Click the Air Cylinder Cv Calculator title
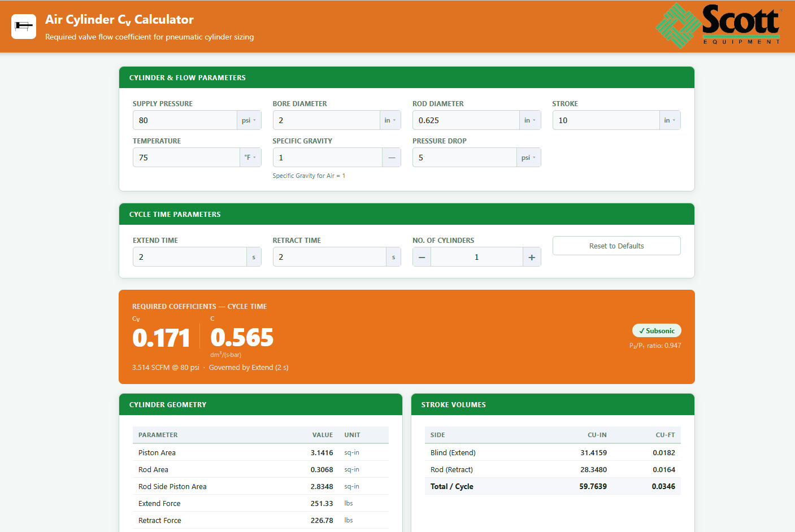 point(119,20)
